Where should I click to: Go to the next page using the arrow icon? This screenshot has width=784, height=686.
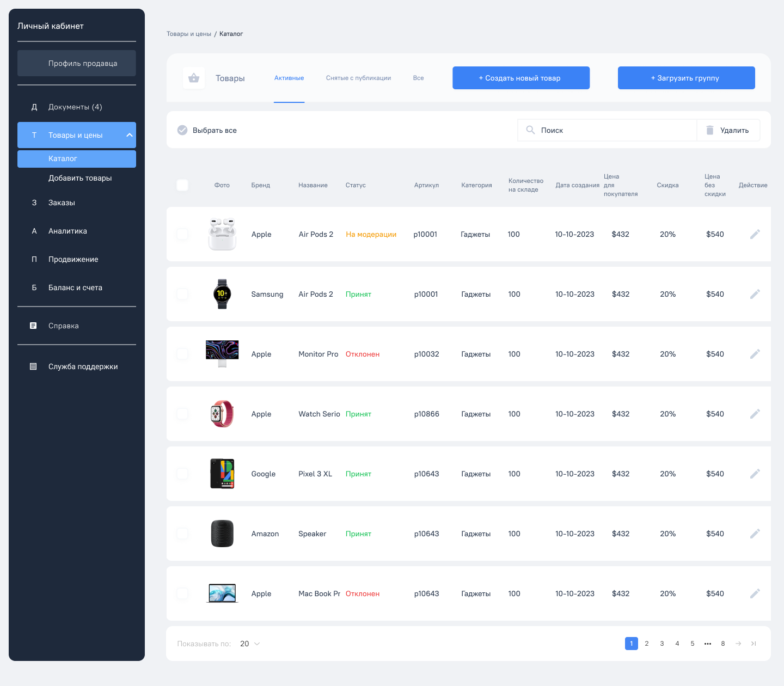pos(738,644)
